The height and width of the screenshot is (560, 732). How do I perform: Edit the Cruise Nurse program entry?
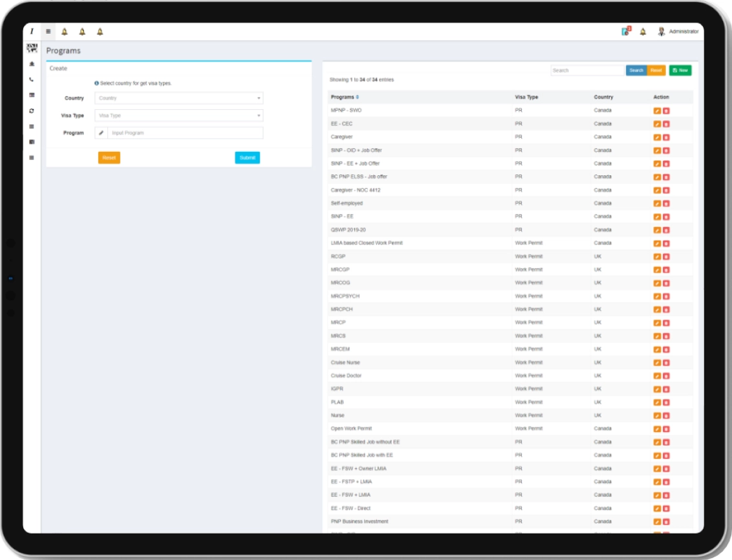[x=658, y=362]
